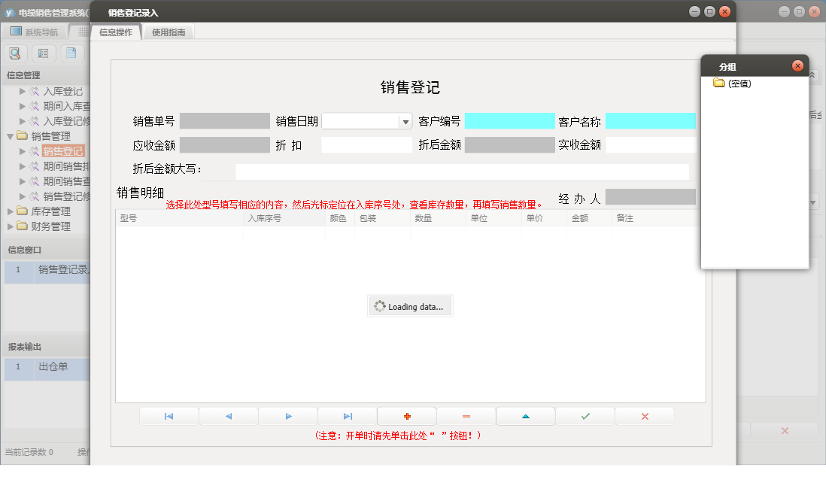
Task: Select 入库登记 in the navigation tree
Action: (x=64, y=92)
